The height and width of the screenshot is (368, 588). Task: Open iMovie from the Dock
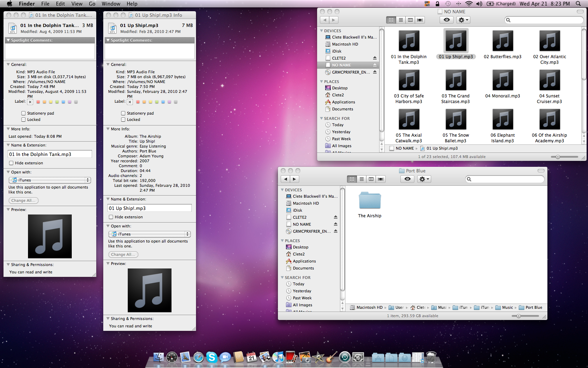(x=318, y=357)
